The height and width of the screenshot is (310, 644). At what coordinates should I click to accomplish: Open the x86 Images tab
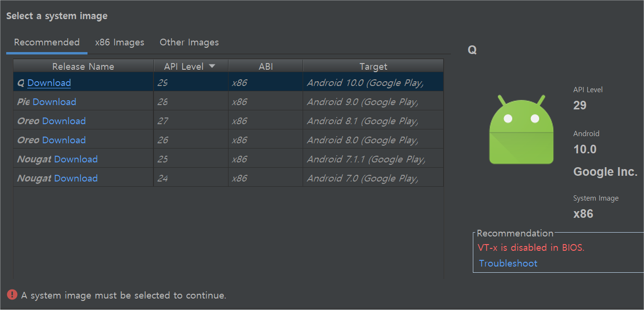coord(120,43)
